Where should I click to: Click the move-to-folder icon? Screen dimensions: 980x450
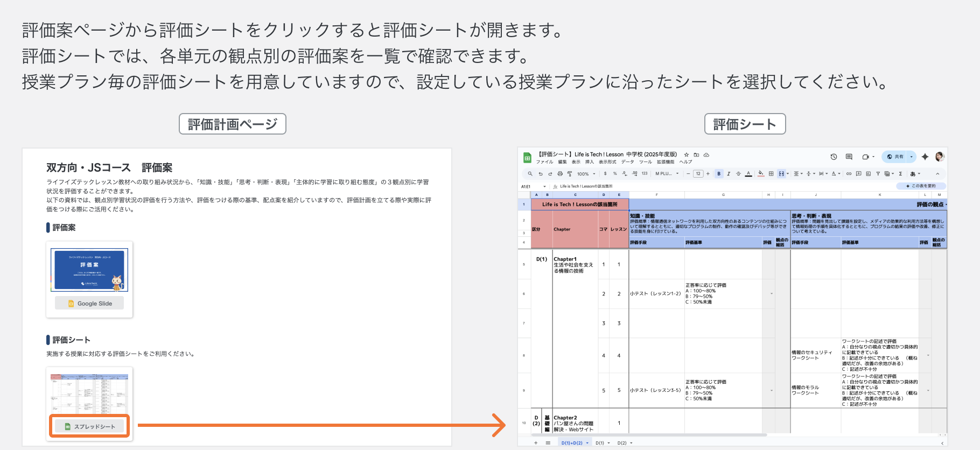click(696, 154)
